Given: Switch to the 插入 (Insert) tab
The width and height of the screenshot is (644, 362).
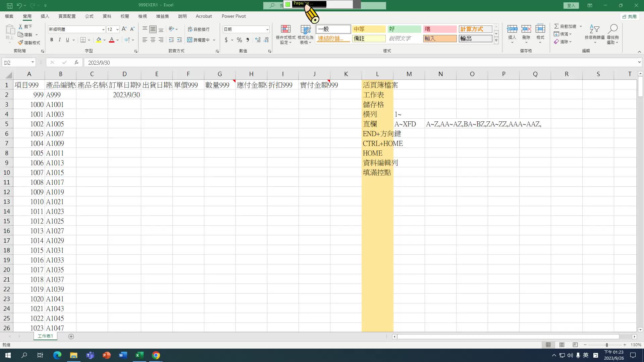Looking at the screenshot, I should (x=45, y=16).
